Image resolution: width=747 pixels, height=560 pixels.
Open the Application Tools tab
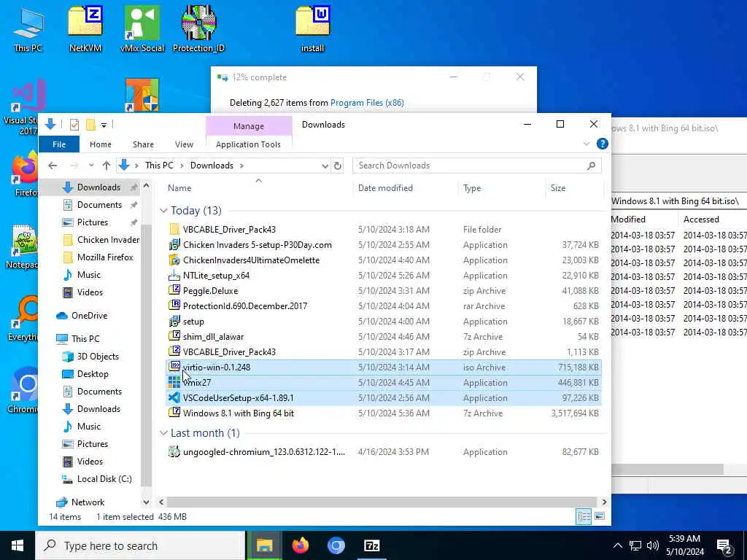pos(248,144)
